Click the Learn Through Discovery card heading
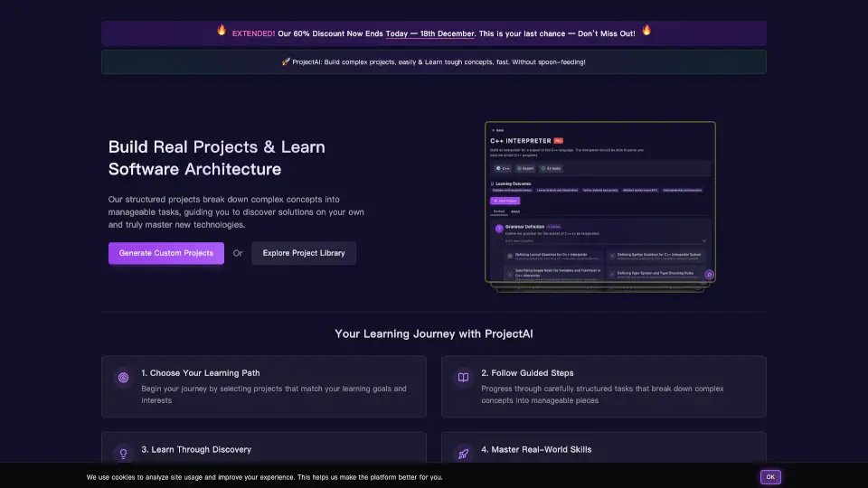Viewport: 868px width, 488px height. (196, 449)
